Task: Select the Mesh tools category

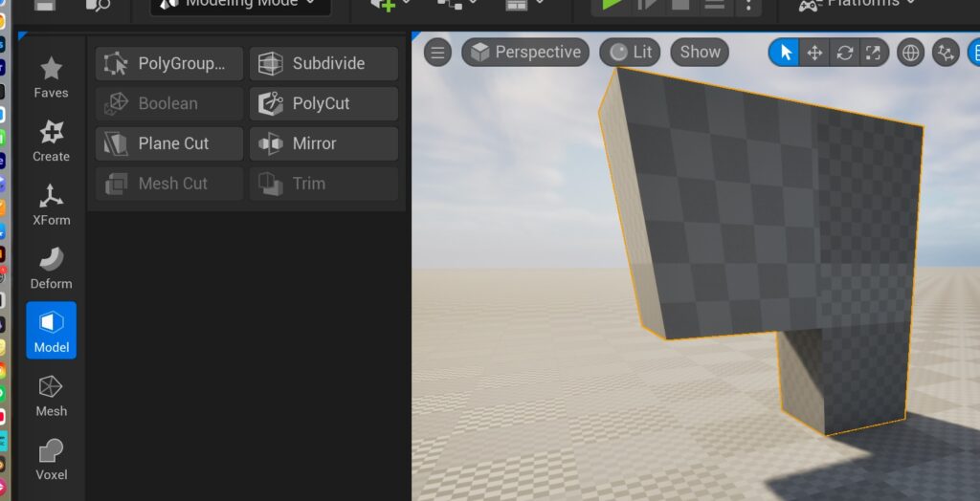Action: [x=51, y=395]
